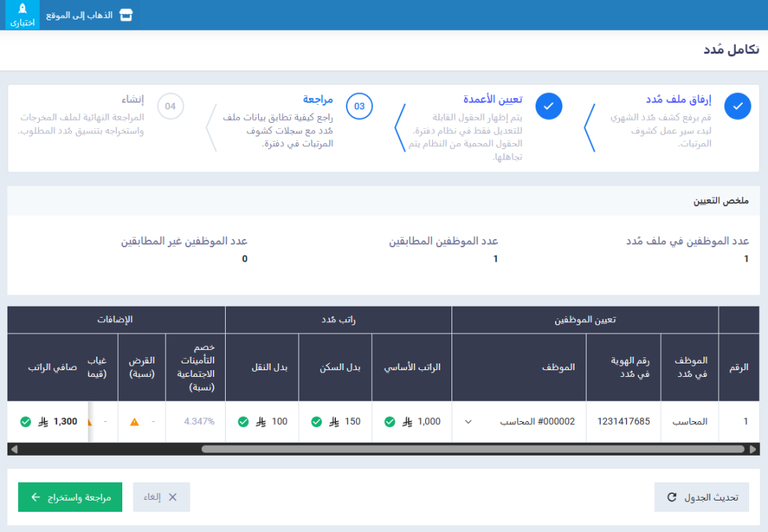Viewport: 768px width, 532px height.
Task: Click the table's horizontal scrollbar thumb
Action: [472, 449]
